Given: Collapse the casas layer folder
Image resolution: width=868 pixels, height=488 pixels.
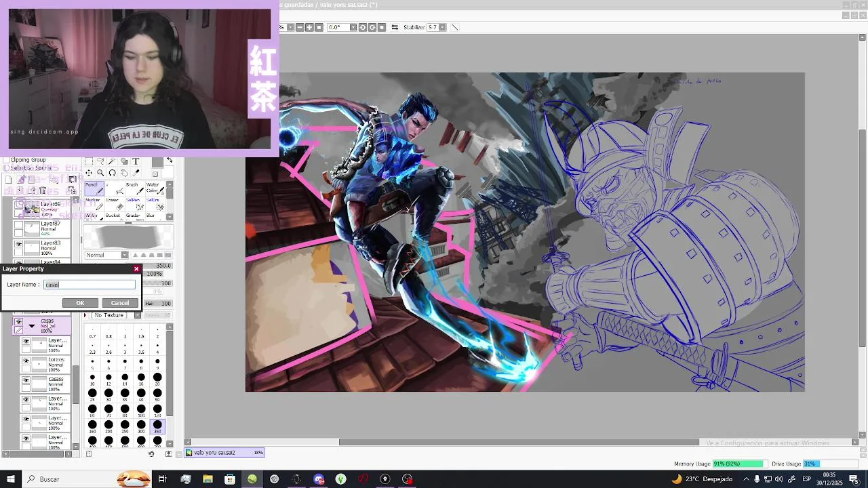Looking at the screenshot, I should point(31,326).
